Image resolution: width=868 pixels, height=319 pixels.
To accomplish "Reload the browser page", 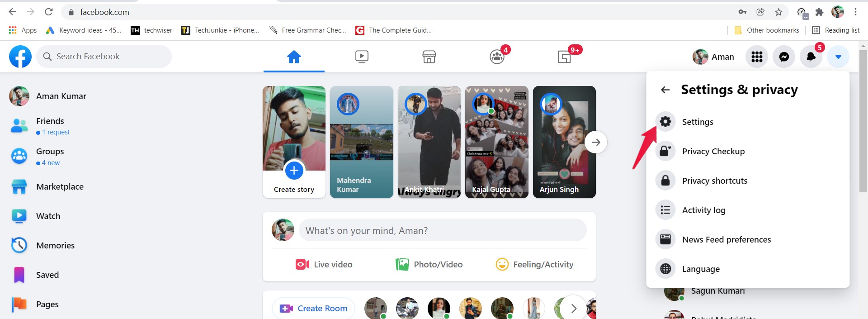I will point(49,12).
